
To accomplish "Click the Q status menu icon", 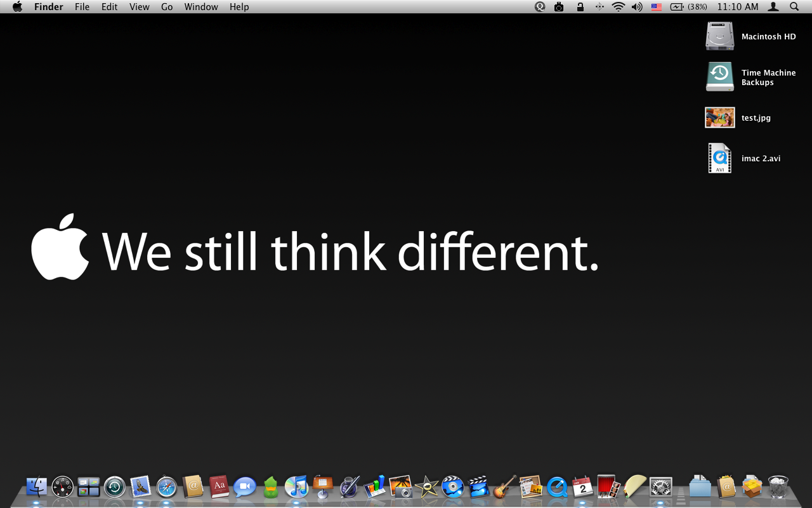I will pyautogui.click(x=540, y=7).
